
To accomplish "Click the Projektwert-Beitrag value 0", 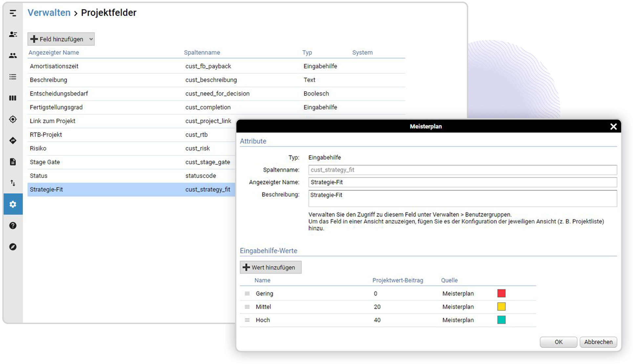I will tap(375, 293).
